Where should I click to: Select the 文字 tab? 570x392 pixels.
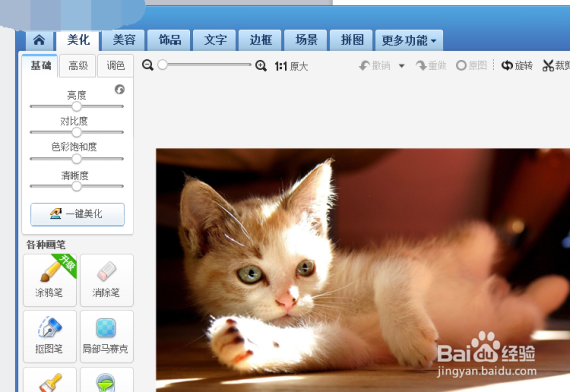click(x=215, y=40)
